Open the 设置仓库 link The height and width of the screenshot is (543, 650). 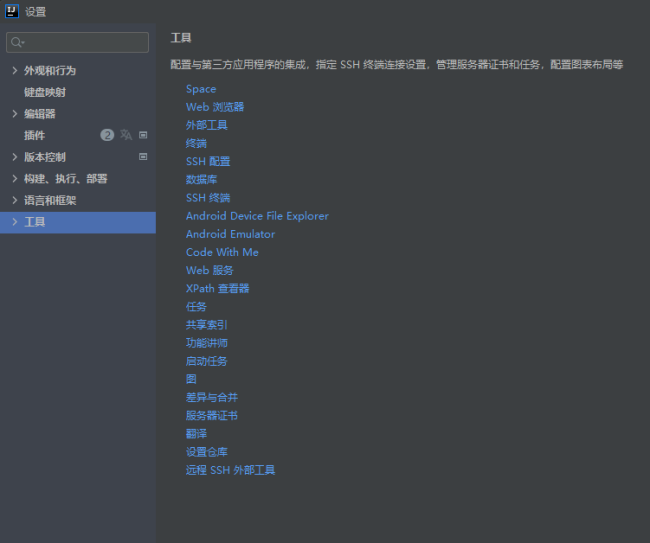(x=206, y=452)
